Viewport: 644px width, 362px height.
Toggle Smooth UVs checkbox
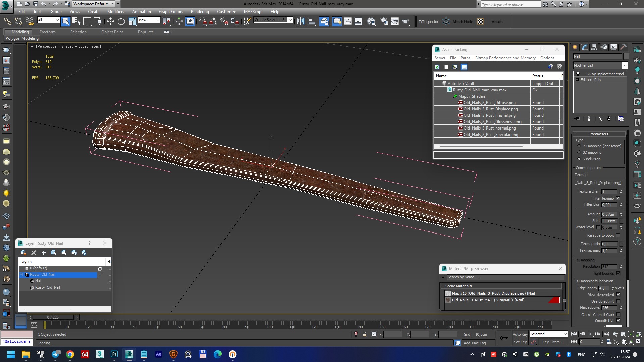(618, 321)
